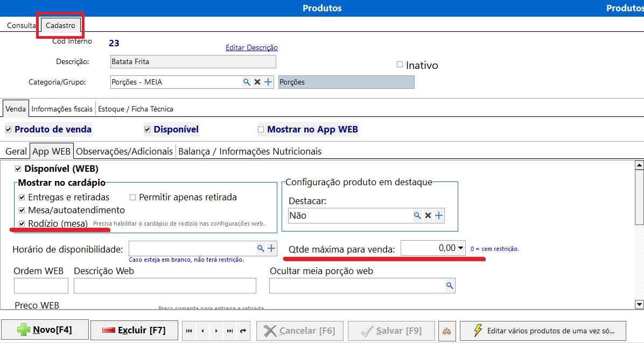644x343 pixels.
Task: Search in Ocultar meia porção web field
Action: (449, 286)
